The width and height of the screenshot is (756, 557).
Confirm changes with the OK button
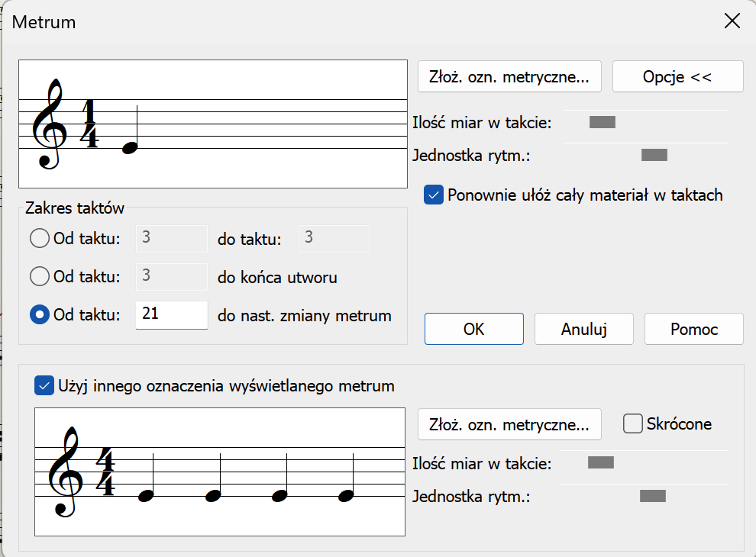point(474,329)
